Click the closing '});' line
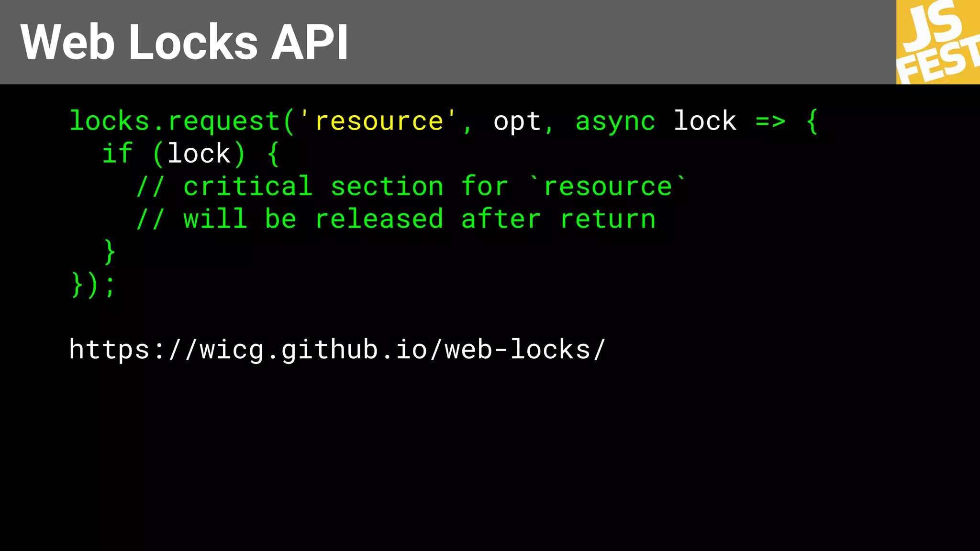This screenshot has width=980, height=551. tap(93, 285)
